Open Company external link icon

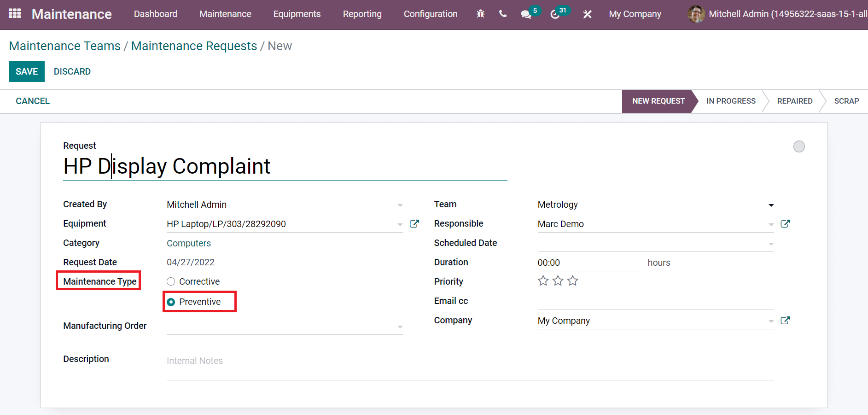pos(785,321)
